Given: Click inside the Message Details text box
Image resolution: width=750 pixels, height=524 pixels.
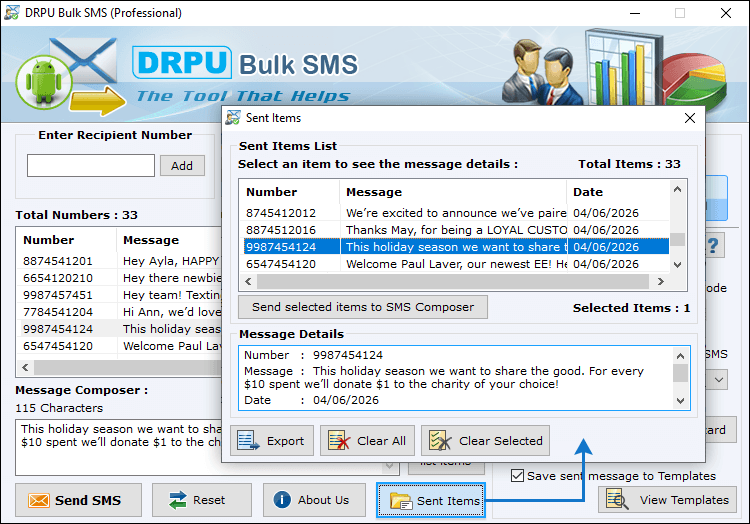Looking at the screenshot, I should tap(457, 378).
